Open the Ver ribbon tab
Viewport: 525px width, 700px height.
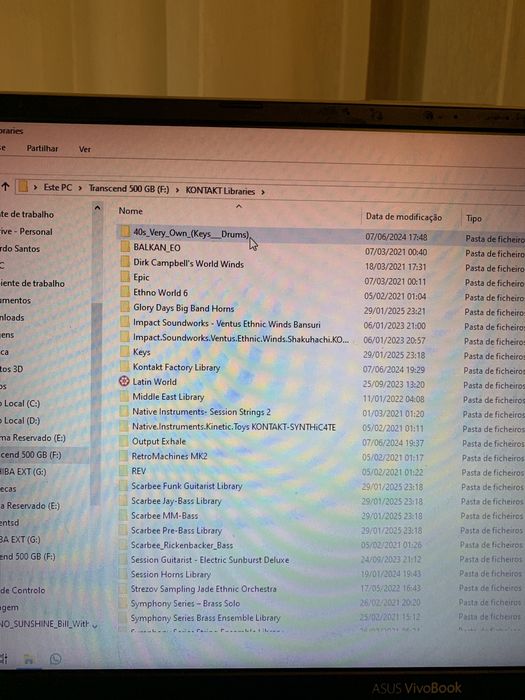(85, 149)
